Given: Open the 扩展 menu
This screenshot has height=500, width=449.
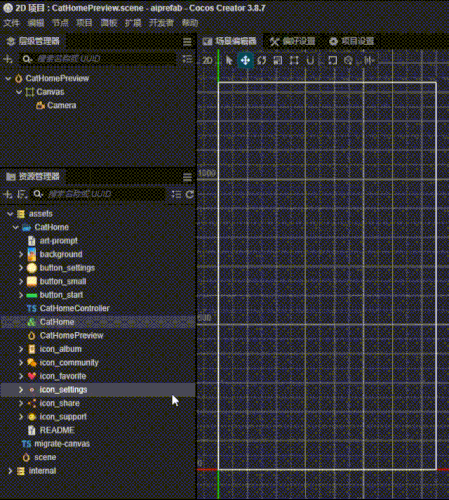Looking at the screenshot, I should (133, 23).
